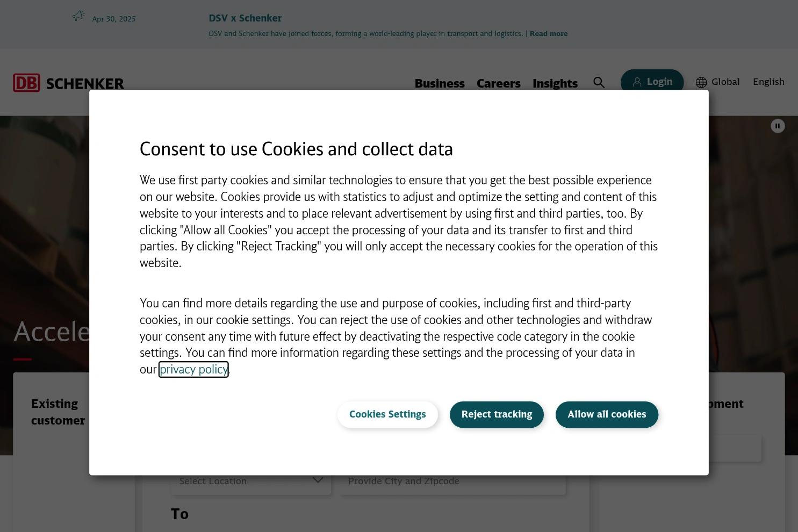Screen dimensions: 798x532
Task: Pause the hero slideshow
Action: click(778, 126)
